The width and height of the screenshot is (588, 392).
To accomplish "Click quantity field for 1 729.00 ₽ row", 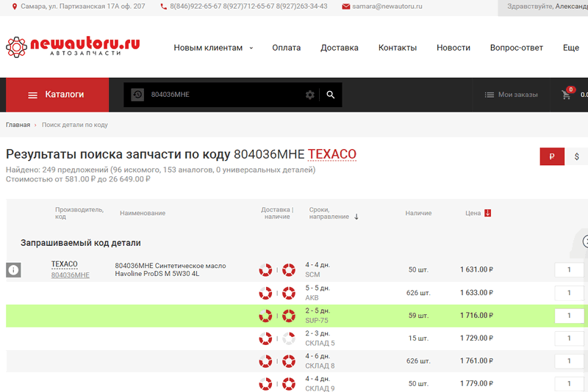I will 569,338.
